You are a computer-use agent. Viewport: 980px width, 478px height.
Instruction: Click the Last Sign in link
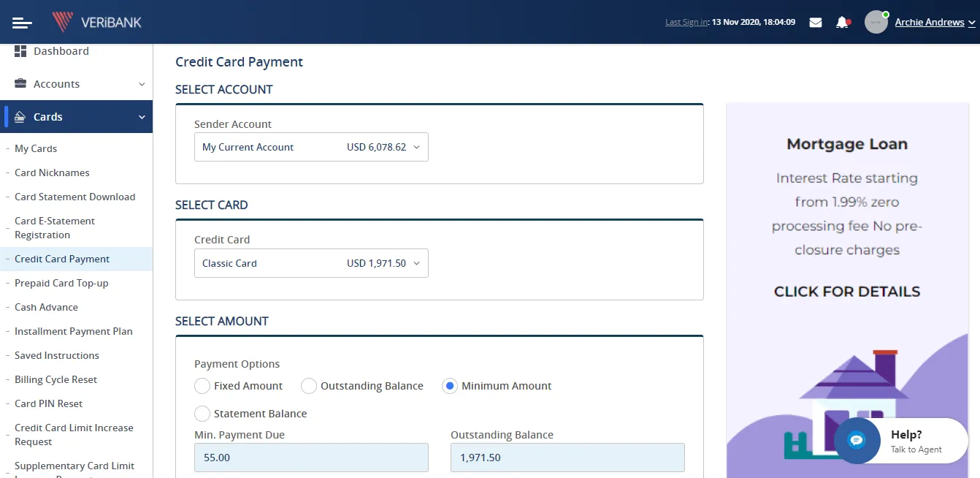click(x=686, y=23)
